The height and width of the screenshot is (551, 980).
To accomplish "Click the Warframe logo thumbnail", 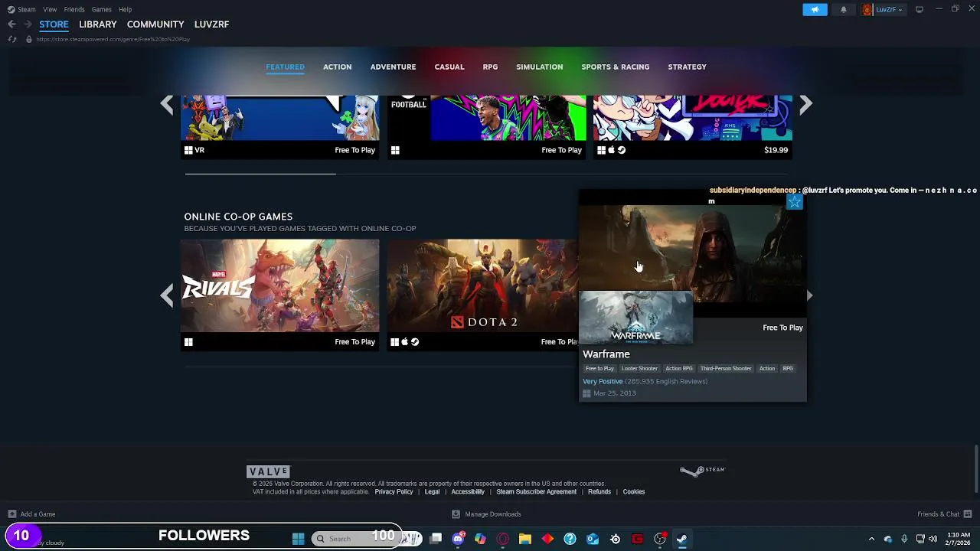I will click(636, 317).
